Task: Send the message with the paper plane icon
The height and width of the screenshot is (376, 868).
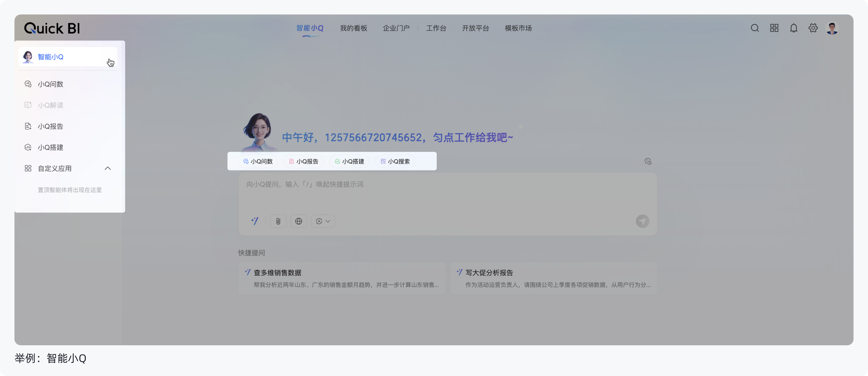Action: (642, 221)
